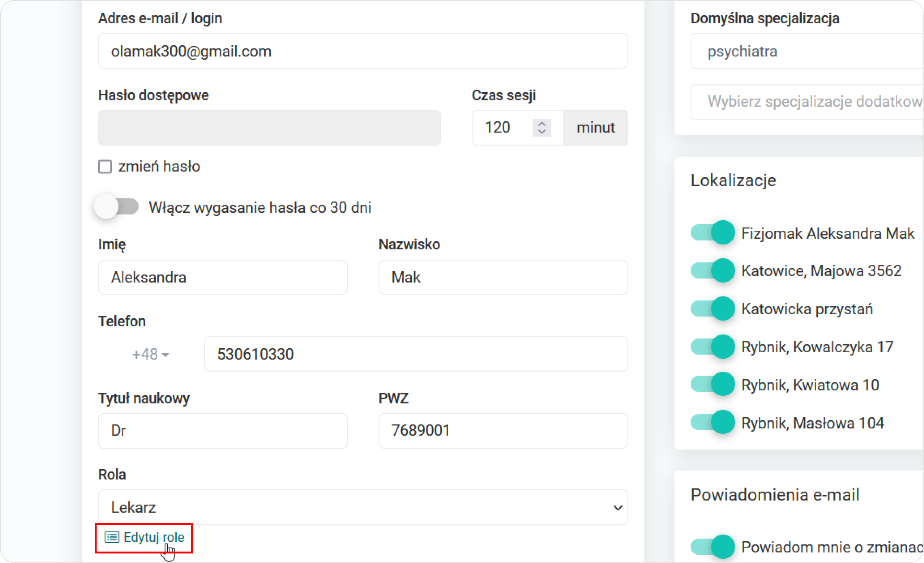Click the Rola label
The width and height of the screenshot is (924, 563).
coord(112,474)
